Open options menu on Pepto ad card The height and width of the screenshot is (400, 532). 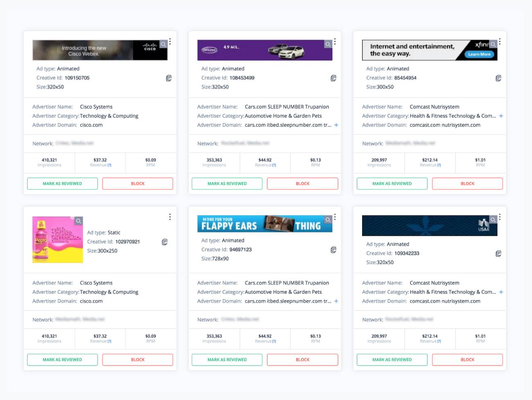click(170, 217)
